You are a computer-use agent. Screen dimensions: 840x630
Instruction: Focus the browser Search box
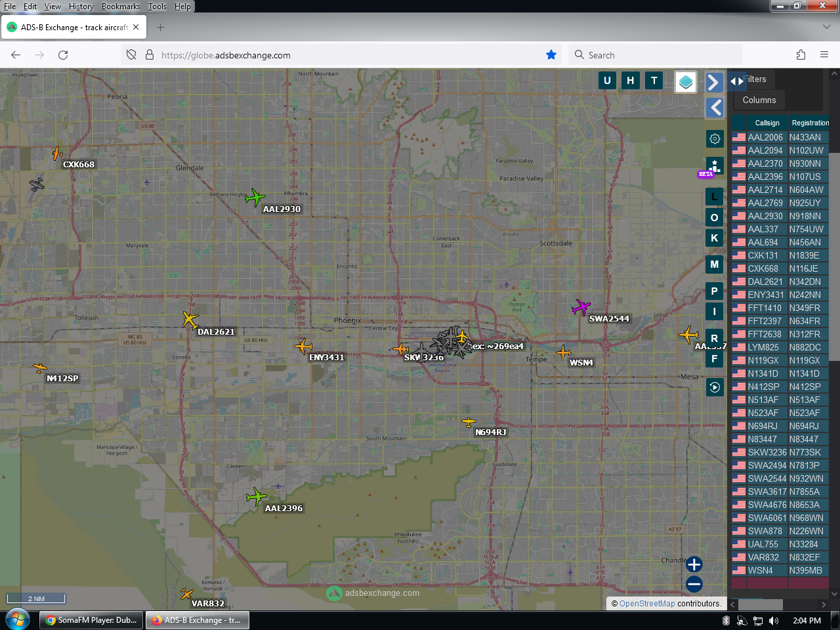coord(656,55)
